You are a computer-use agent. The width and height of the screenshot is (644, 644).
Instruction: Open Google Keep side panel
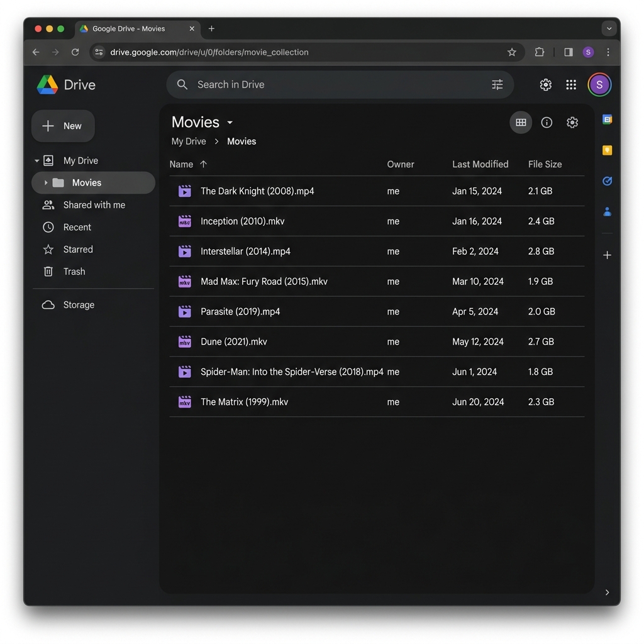[607, 150]
